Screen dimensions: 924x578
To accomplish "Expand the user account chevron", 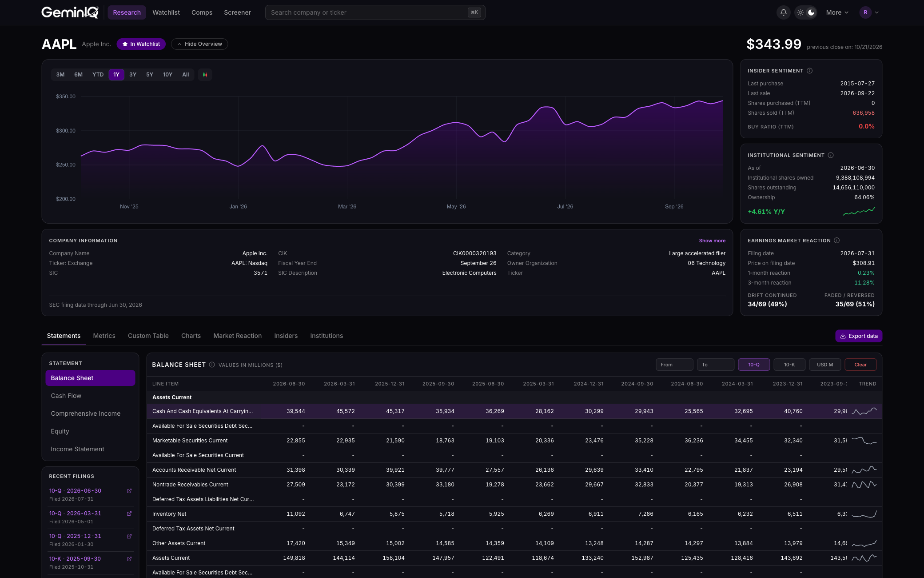I will click(x=877, y=12).
